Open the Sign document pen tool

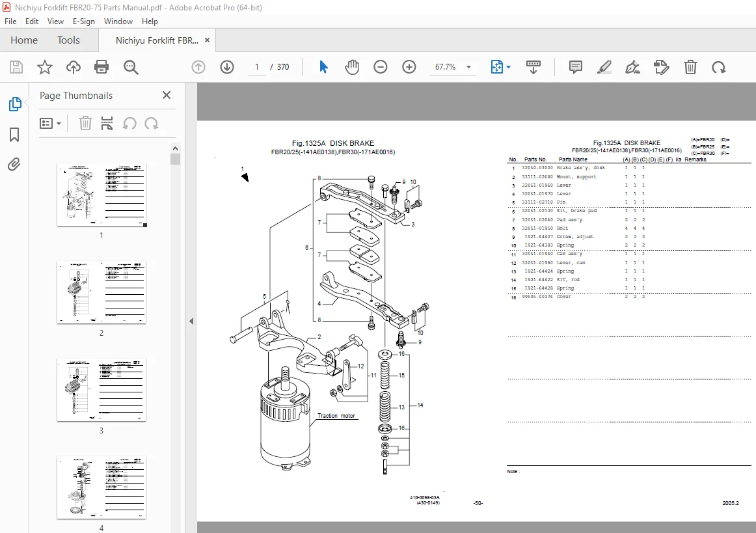coord(632,67)
